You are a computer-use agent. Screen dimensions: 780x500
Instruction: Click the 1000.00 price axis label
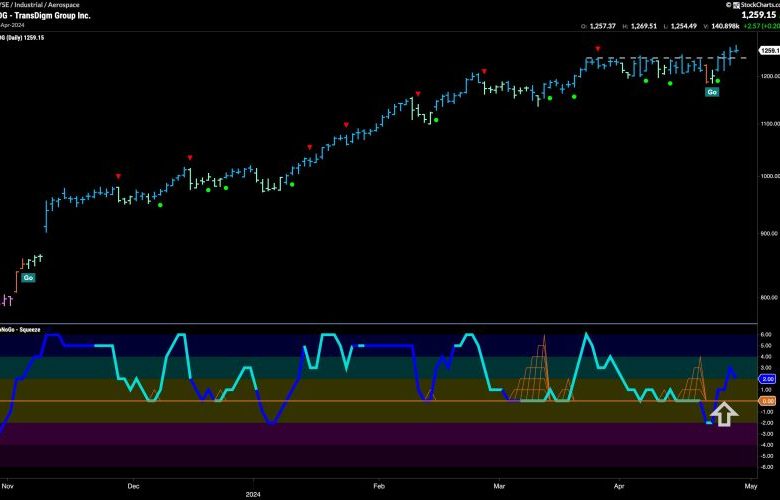[769, 176]
